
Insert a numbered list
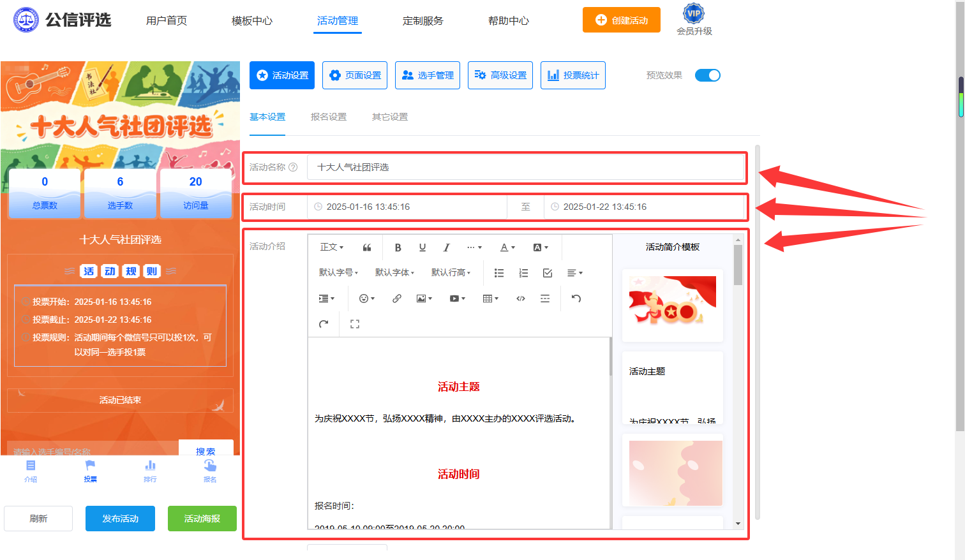click(x=523, y=273)
